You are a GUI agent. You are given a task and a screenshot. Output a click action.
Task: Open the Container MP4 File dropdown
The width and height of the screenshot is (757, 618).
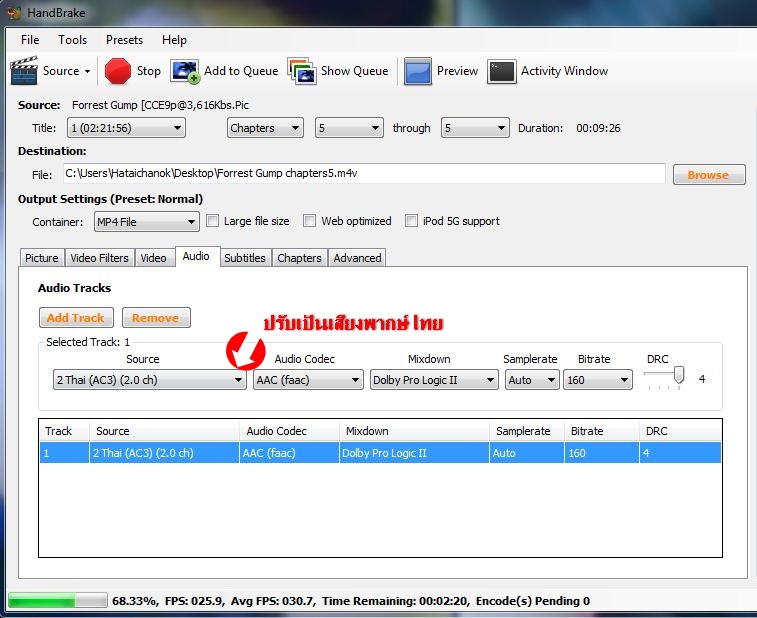(147, 222)
